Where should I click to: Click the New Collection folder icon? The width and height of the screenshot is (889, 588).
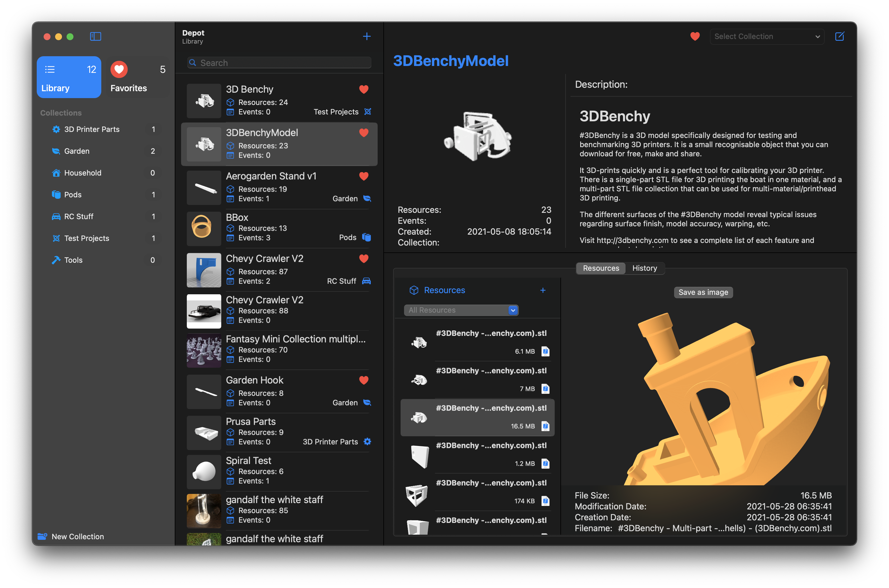(42, 536)
